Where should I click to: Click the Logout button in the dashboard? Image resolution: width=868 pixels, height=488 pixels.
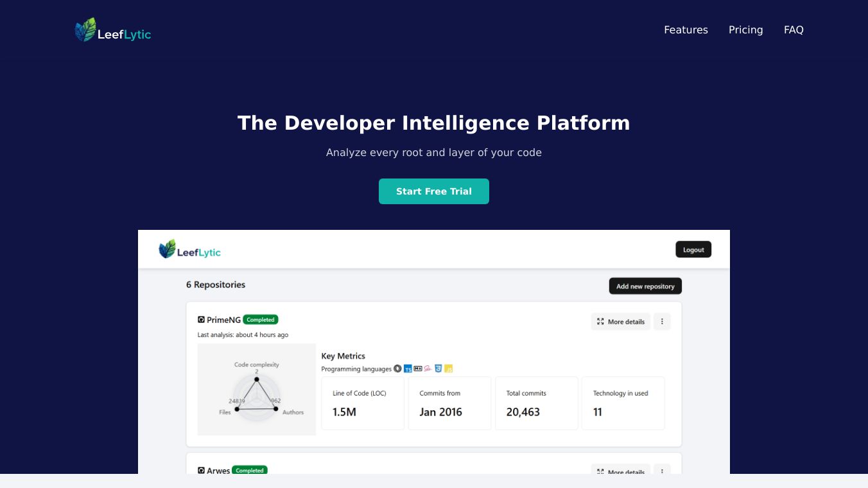[x=693, y=250]
